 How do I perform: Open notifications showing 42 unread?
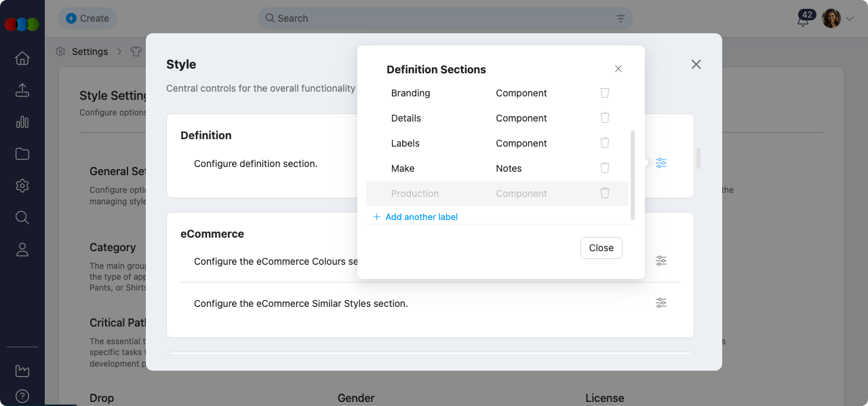[x=803, y=18]
